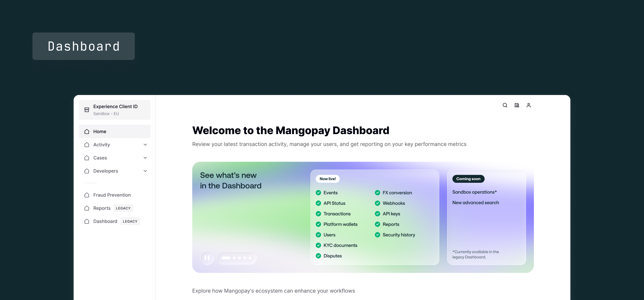Image resolution: width=644 pixels, height=300 pixels.
Task: Select the active first carousel indicator bar
Action: pos(226,258)
